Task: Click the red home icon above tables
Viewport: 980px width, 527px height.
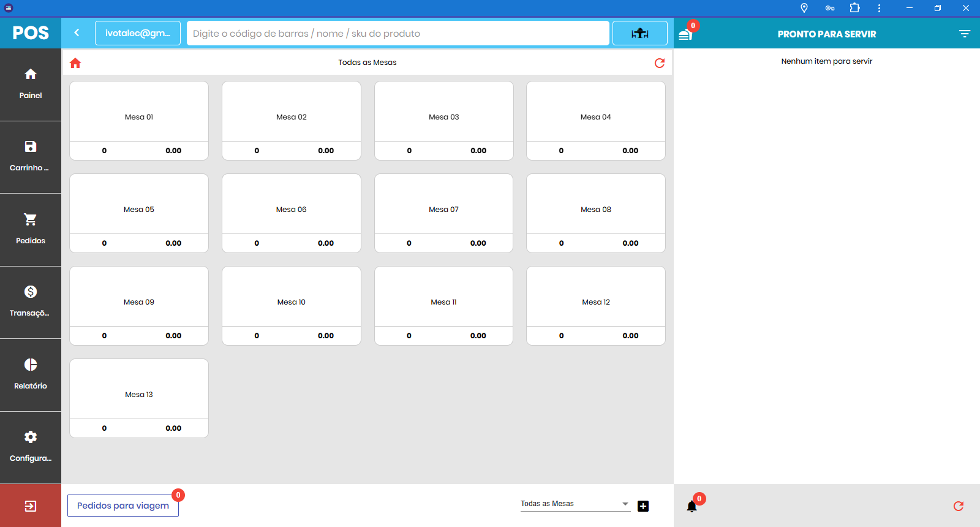Action: click(x=75, y=63)
